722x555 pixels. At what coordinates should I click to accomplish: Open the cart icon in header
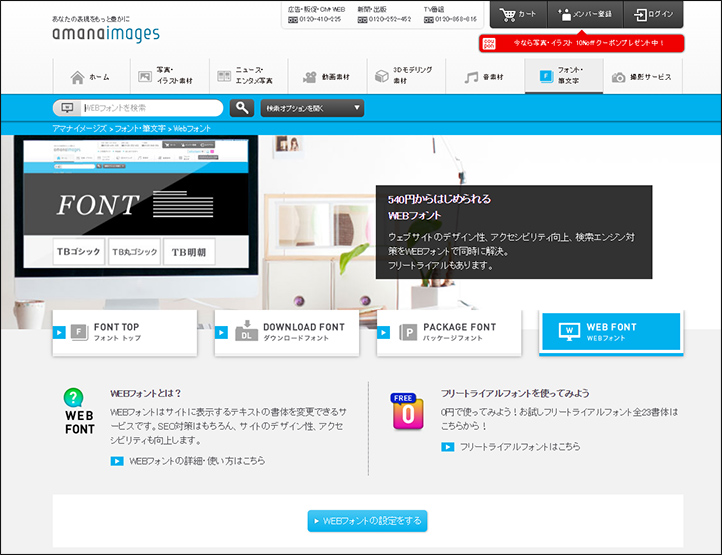point(507,15)
